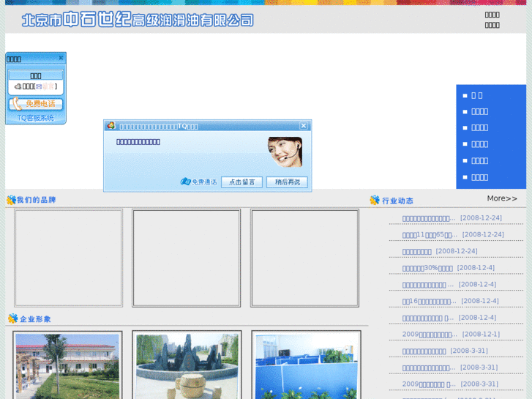
Task: Open the last item in the blue navigation menu
Action: tap(480, 177)
